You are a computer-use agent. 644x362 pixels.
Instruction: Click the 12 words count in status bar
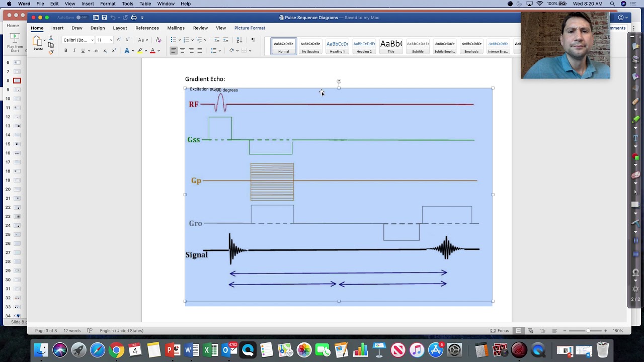click(x=72, y=330)
